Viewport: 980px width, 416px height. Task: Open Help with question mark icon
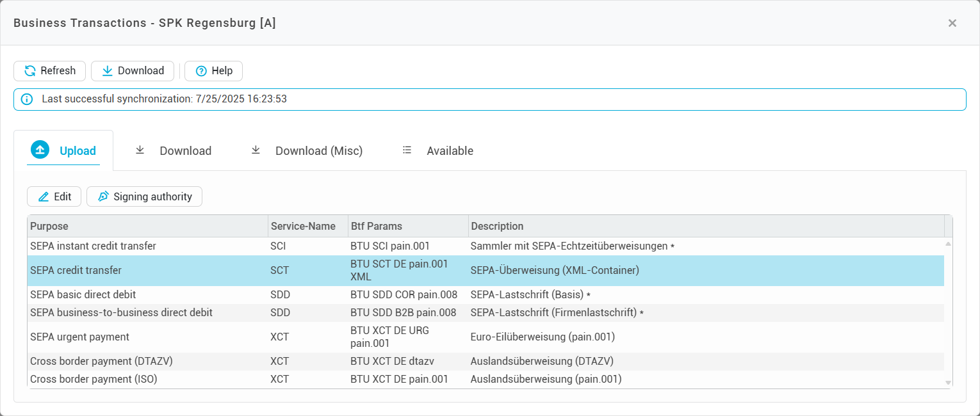(213, 71)
